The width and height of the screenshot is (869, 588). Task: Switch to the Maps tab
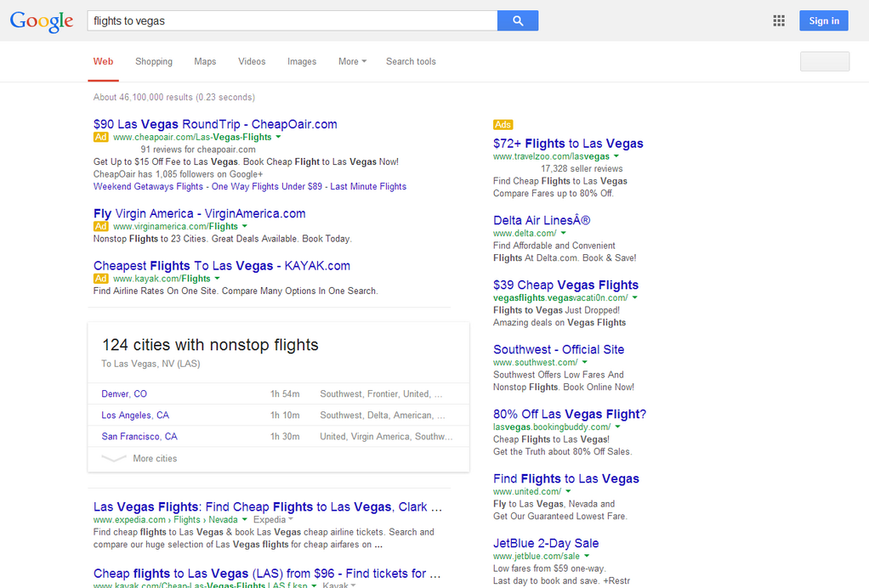coord(205,61)
